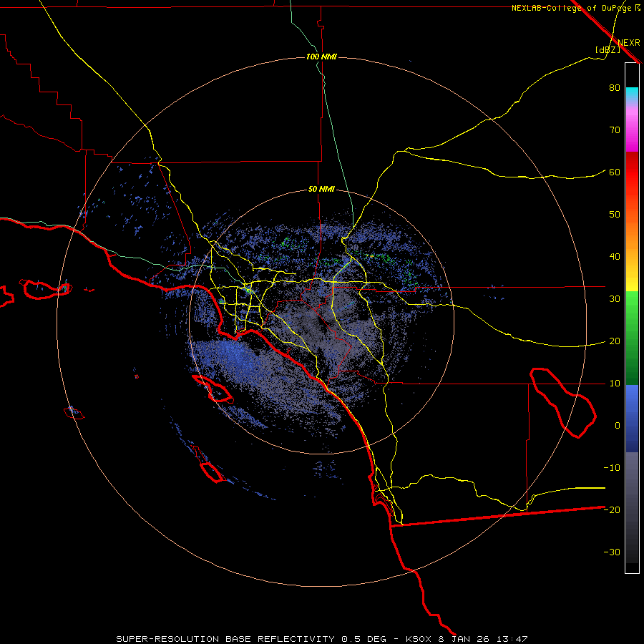
Task: Click the 70 value on dBZ scale
Action: click(x=615, y=130)
